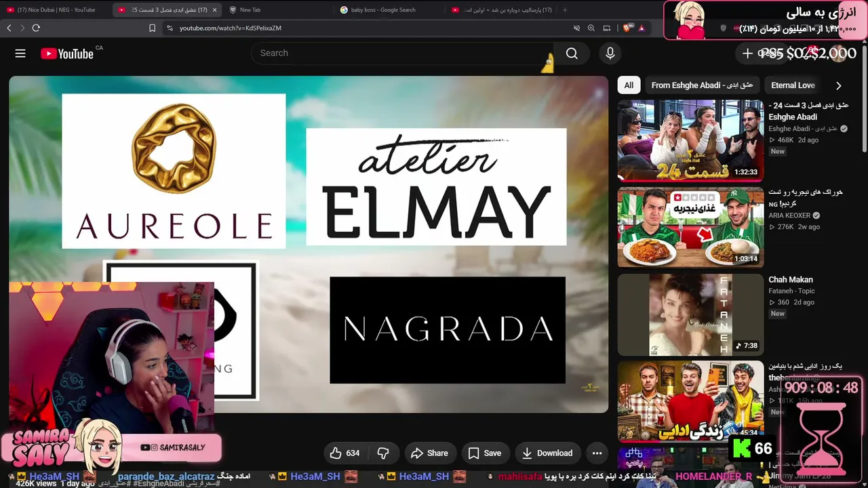
Task: Open the Nigerian food video thumbnail
Action: click(x=690, y=227)
